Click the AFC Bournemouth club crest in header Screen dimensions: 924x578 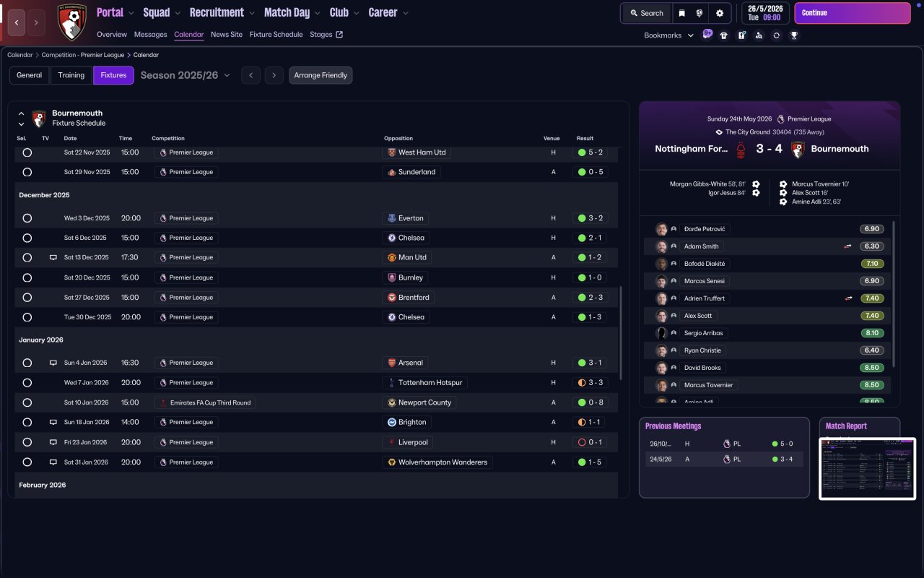click(71, 22)
